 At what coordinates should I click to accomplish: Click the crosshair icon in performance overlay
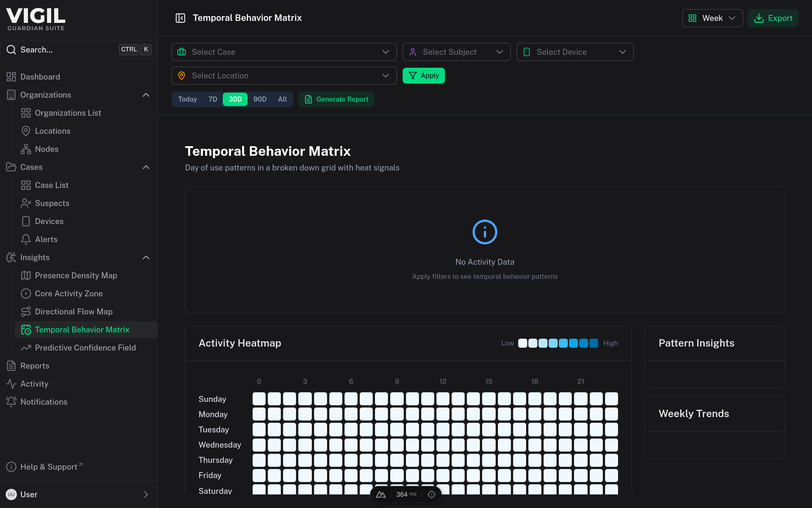point(431,494)
